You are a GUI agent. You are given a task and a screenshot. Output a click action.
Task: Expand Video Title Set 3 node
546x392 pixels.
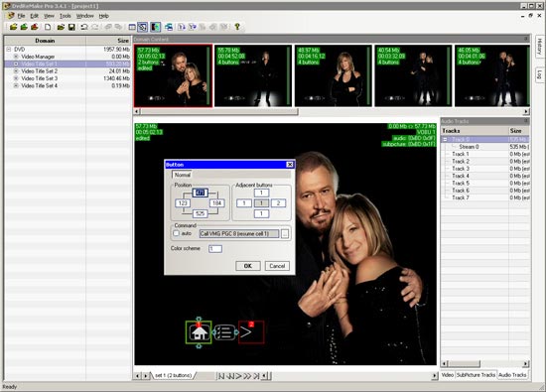click(16, 78)
